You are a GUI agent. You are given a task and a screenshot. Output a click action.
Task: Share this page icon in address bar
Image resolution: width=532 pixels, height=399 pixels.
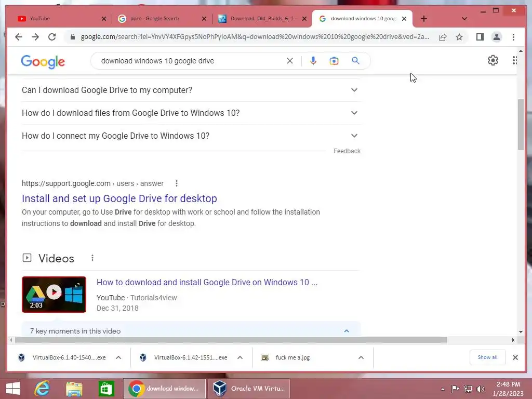pyautogui.click(x=443, y=37)
